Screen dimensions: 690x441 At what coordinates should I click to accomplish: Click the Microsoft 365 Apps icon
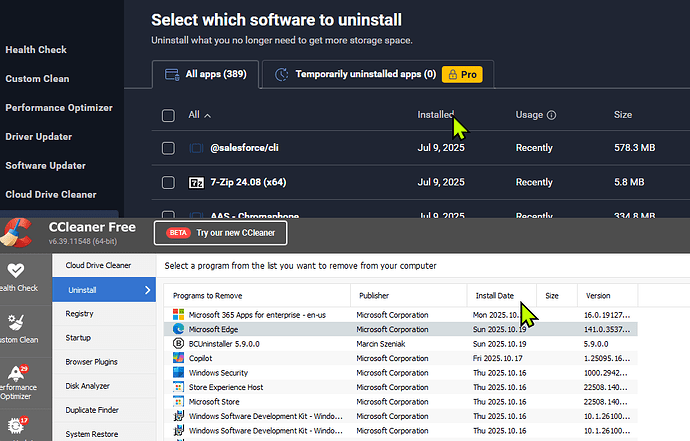click(x=179, y=313)
